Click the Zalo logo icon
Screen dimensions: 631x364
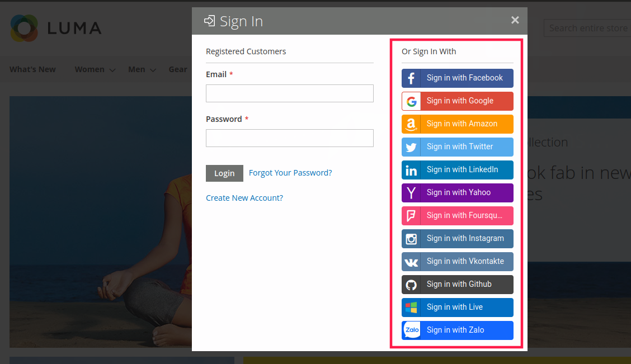point(411,330)
